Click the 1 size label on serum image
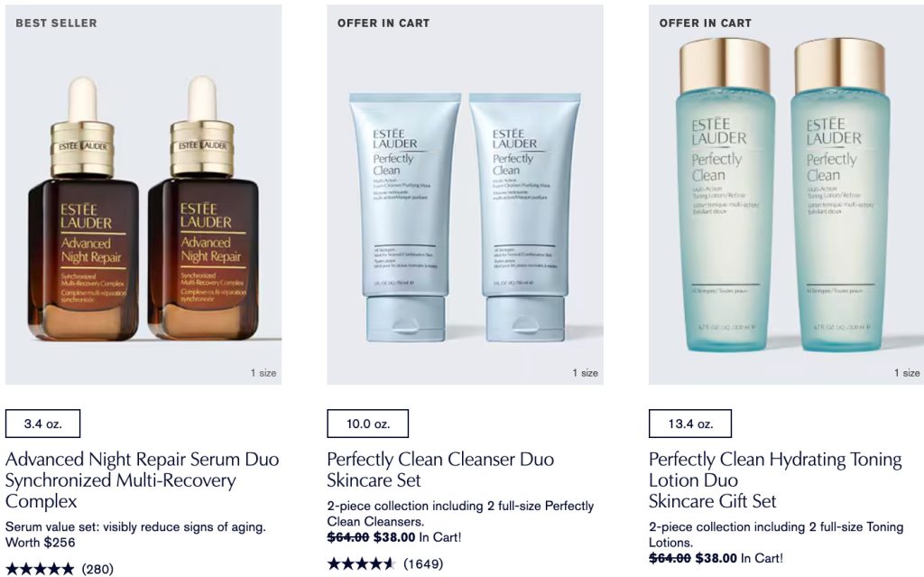This screenshot has height=577, width=924. point(263,373)
